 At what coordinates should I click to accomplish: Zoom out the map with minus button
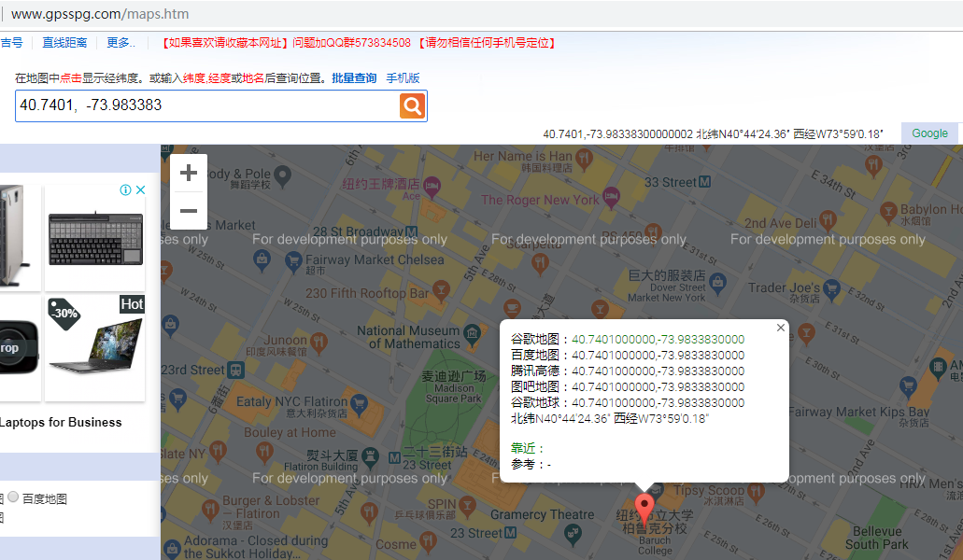[189, 210]
